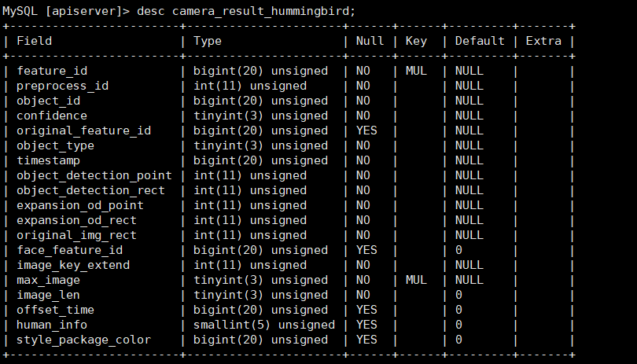This screenshot has width=637, height=364.
Task: Click the Type column header
Action: tap(207, 41)
